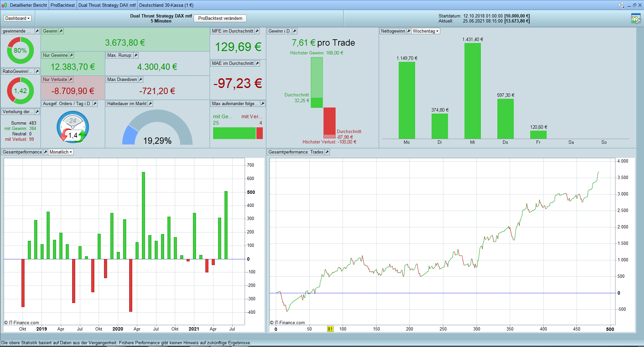This screenshot has width=644, height=347.
Task: Click the 19,29% time-in-market gauge
Action: pos(157,128)
